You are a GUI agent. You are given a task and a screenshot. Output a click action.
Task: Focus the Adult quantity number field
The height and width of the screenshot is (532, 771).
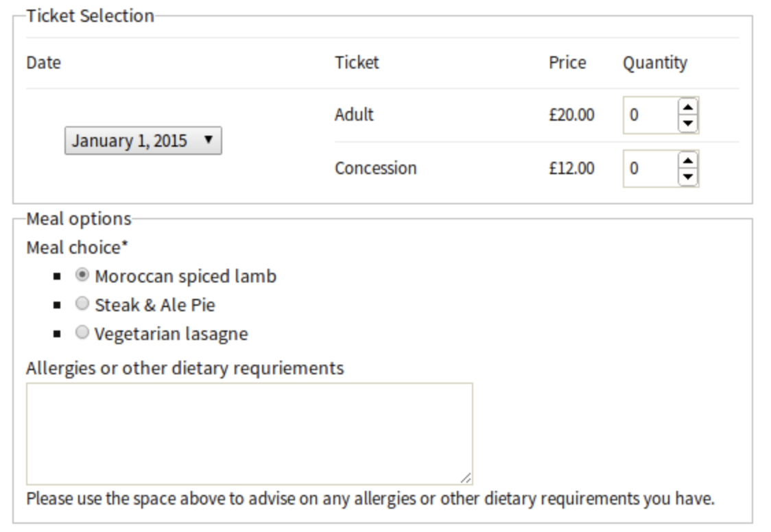click(649, 115)
